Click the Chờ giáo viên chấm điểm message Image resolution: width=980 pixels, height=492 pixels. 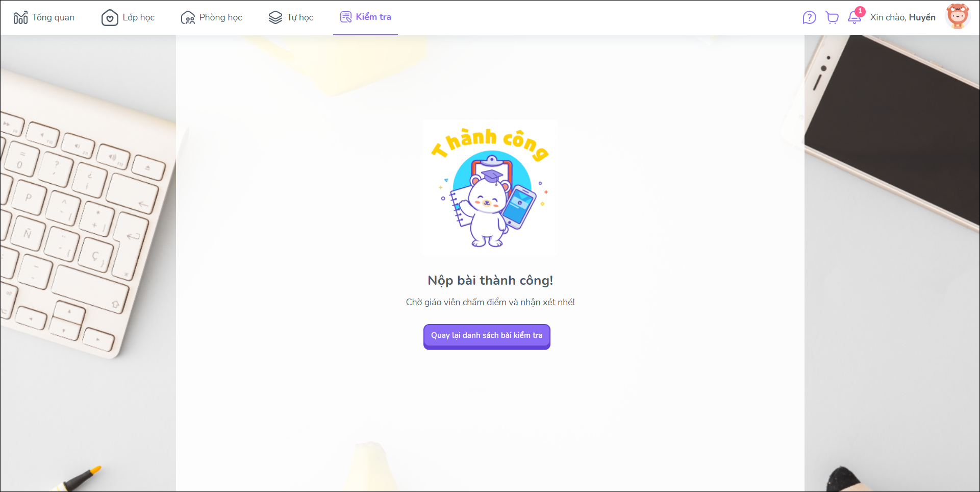pos(490,302)
